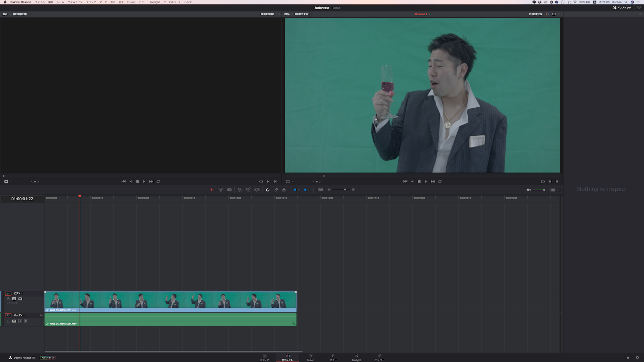The width and height of the screenshot is (644, 362).
Task: Solo the A1 audio track
Action: click(x=20, y=321)
